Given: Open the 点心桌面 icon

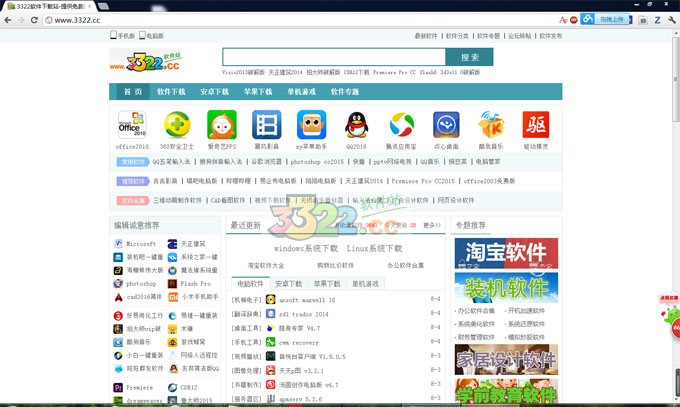Looking at the screenshot, I should 446,125.
